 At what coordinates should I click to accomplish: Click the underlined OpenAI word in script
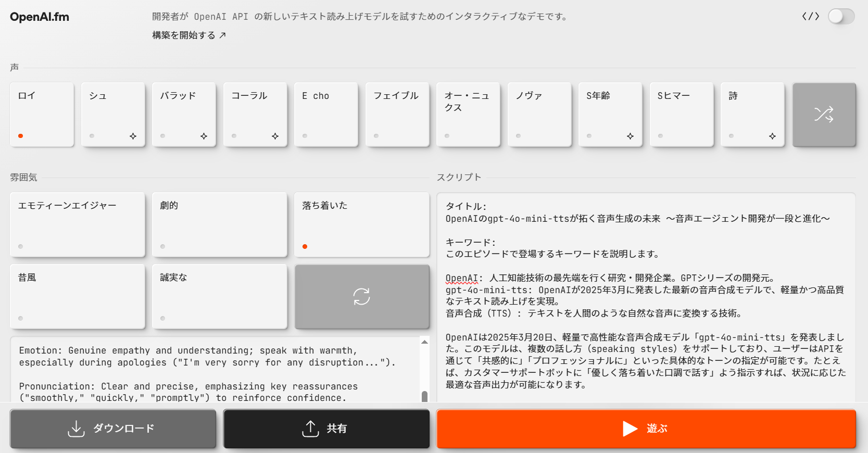[461, 278]
